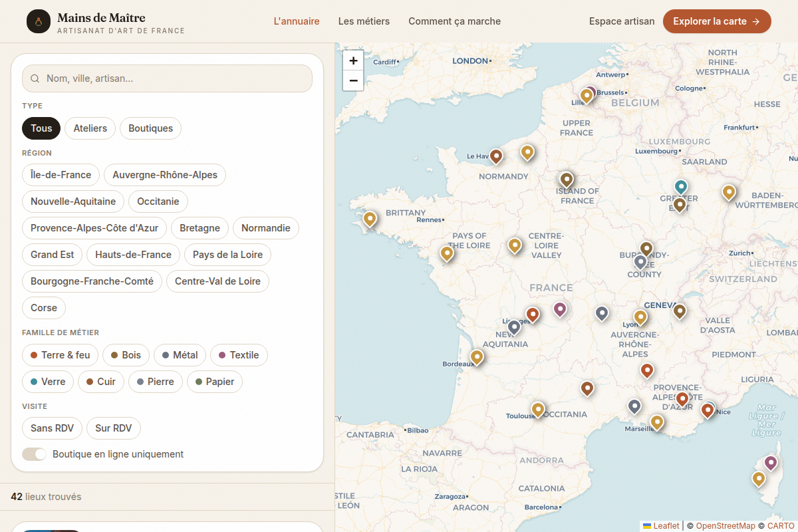798x532 pixels.
Task: Select the brown marker on Island of France
Action: tap(566, 180)
